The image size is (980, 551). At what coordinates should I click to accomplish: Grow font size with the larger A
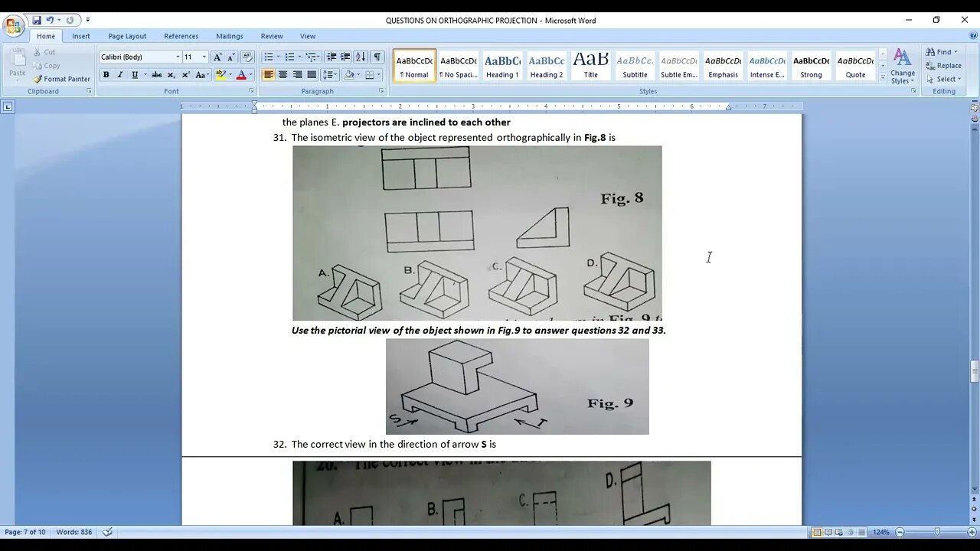tap(217, 57)
